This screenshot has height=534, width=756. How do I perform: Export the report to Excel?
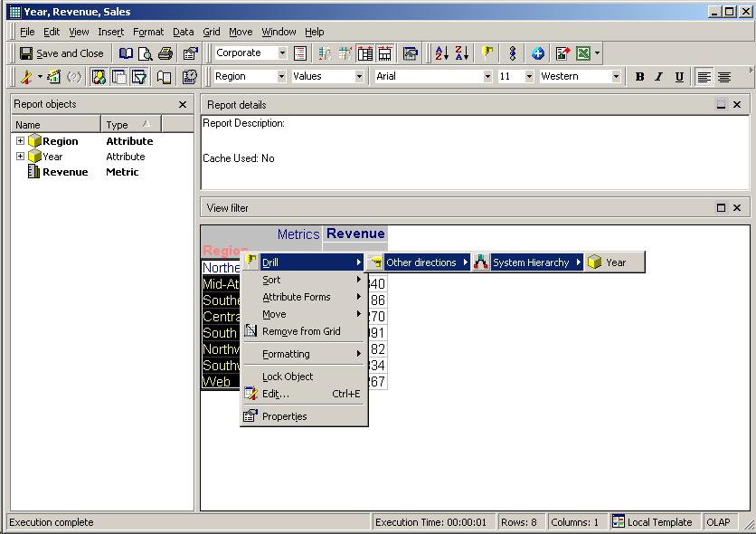click(582, 52)
